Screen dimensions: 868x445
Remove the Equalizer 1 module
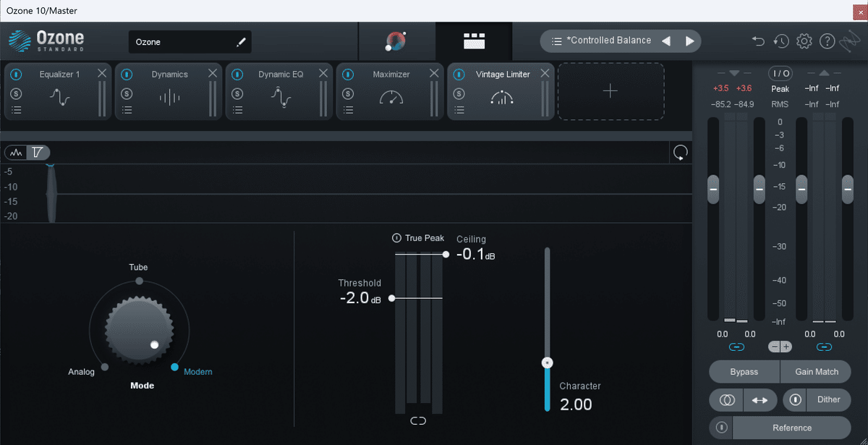pyautogui.click(x=102, y=73)
